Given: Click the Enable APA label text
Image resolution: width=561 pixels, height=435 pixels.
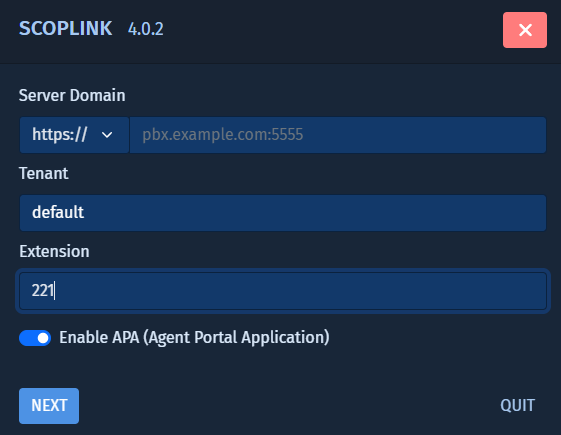Looking at the screenshot, I should coord(194,337).
